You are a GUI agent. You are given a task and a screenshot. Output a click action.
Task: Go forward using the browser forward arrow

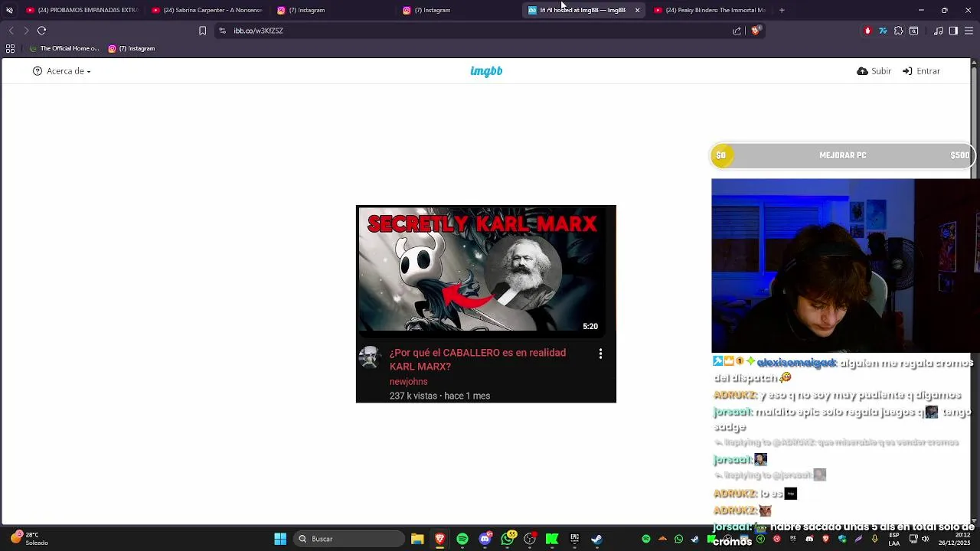26,31
